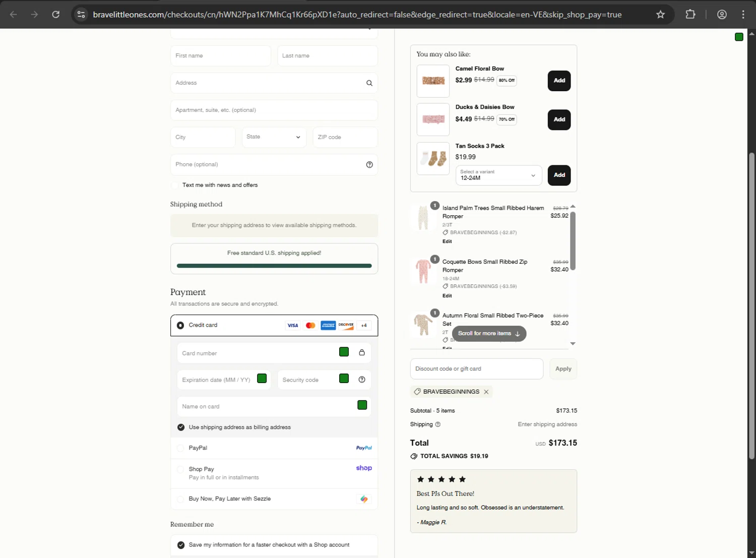Go back to previous page

pos(14,15)
